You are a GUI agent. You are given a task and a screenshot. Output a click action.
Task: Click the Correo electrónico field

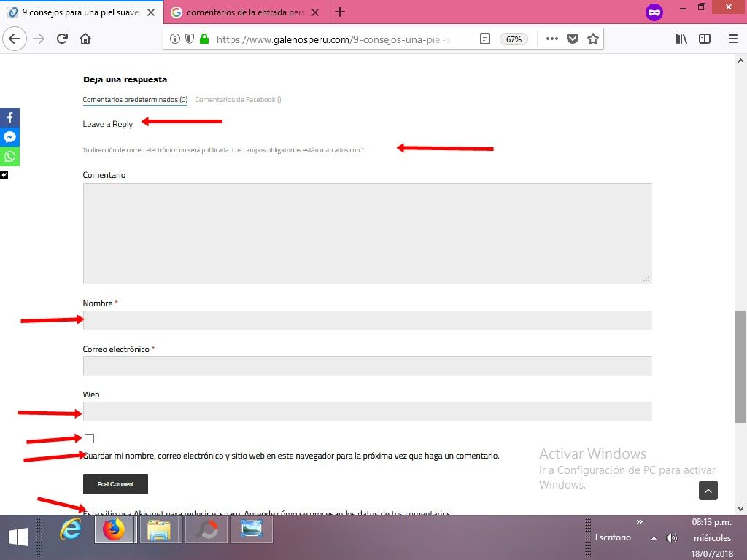click(x=368, y=366)
